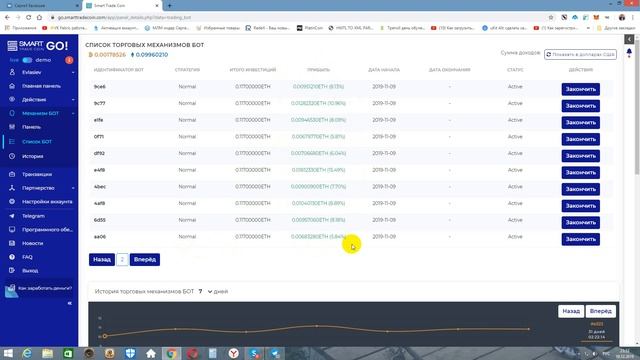
Task: Click the page number field between Назад and Вперёд
Action: tap(122, 260)
